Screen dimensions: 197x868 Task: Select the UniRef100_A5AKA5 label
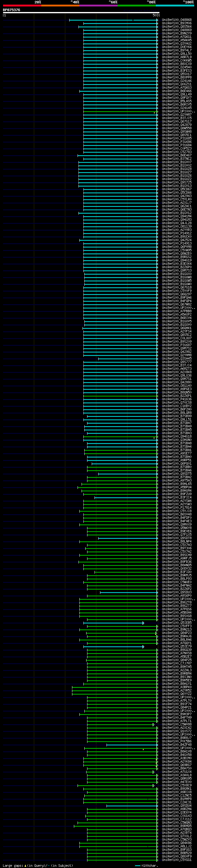[x=176, y=40]
